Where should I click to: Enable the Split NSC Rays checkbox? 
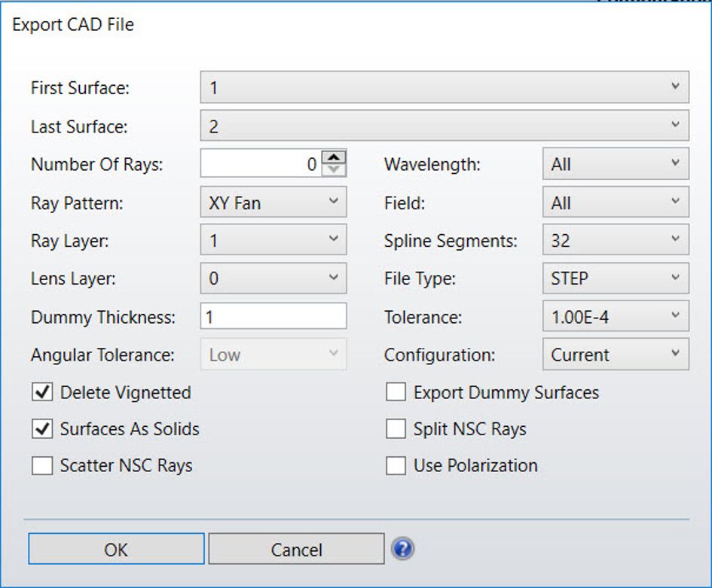coord(396,429)
